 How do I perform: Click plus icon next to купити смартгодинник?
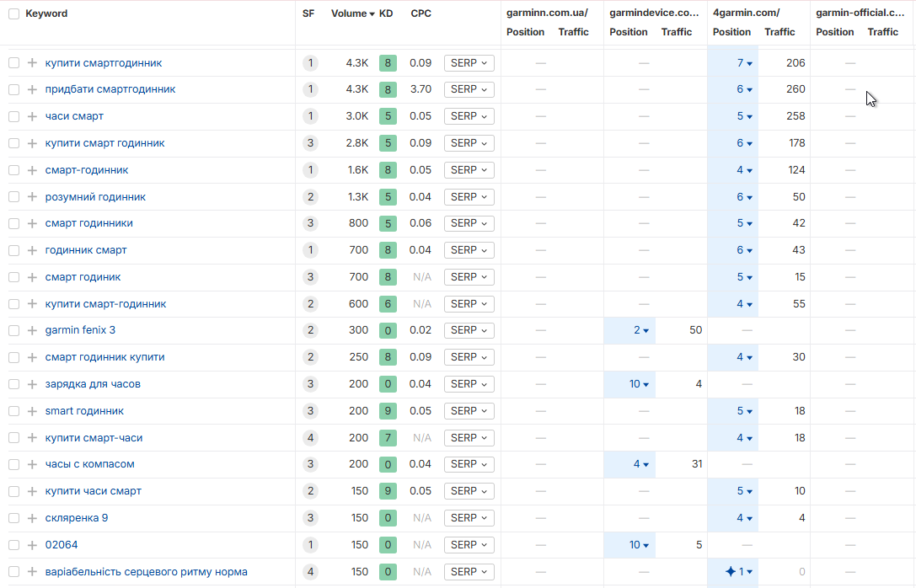[32, 63]
